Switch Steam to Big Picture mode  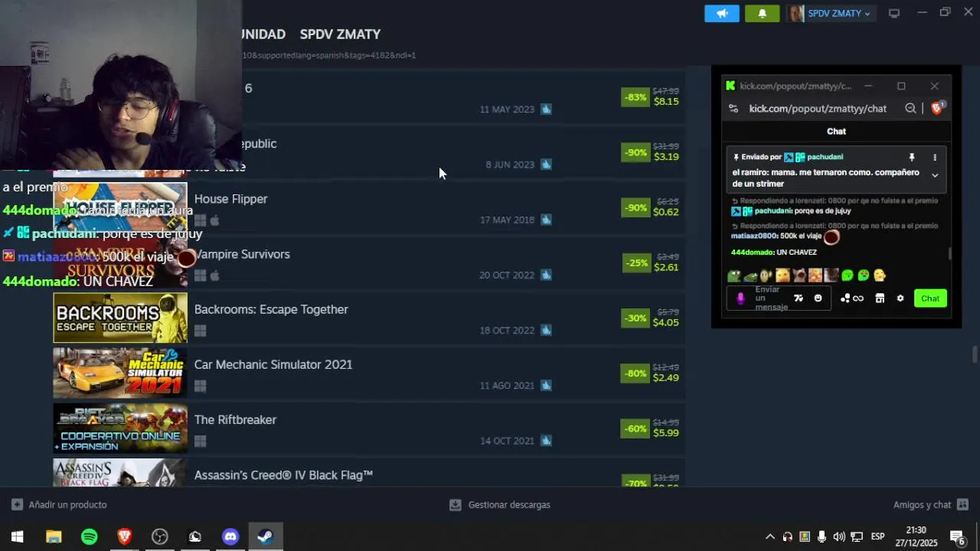[893, 13]
